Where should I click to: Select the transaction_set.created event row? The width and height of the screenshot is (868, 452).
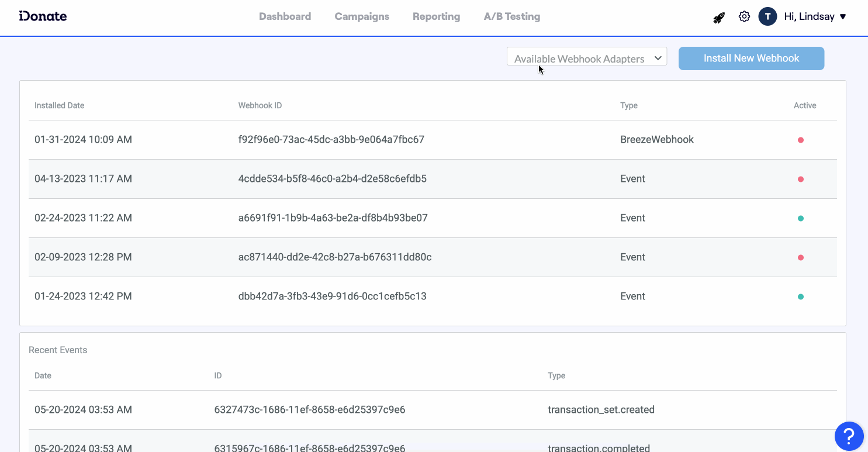[409, 409]
